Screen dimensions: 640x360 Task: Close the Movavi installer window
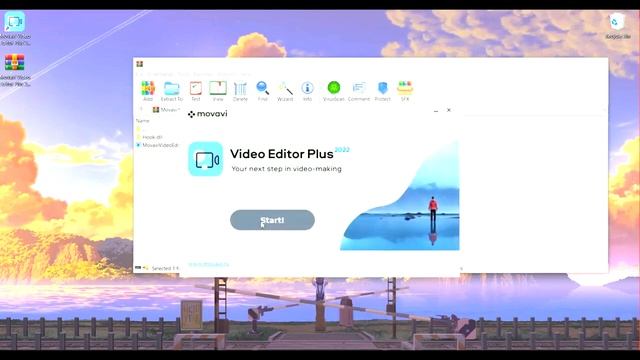pyautogui.click(x=449, y=110)
